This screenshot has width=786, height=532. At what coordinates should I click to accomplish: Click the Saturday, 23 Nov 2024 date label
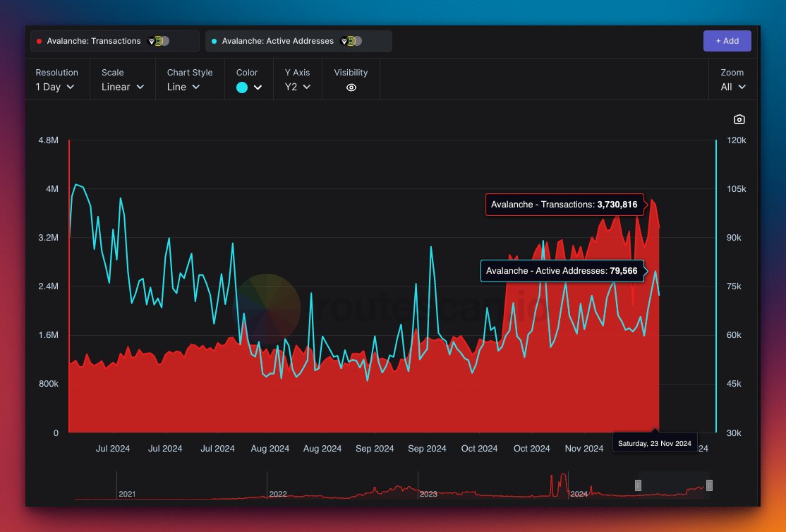tap(655, 443)
